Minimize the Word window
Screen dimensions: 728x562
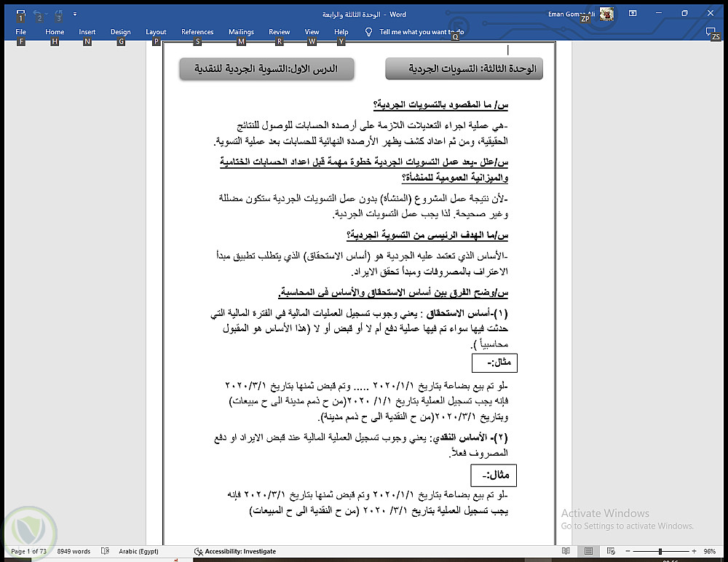(658, 14)
